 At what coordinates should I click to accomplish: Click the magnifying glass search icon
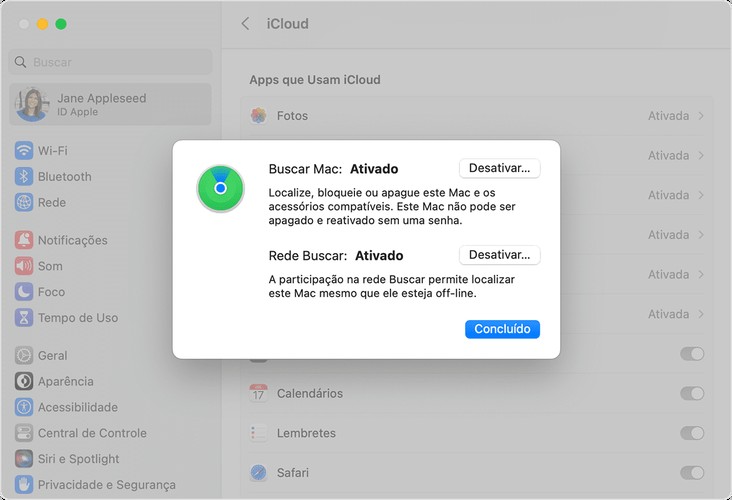pyautogui.click(x=20, y=62)
